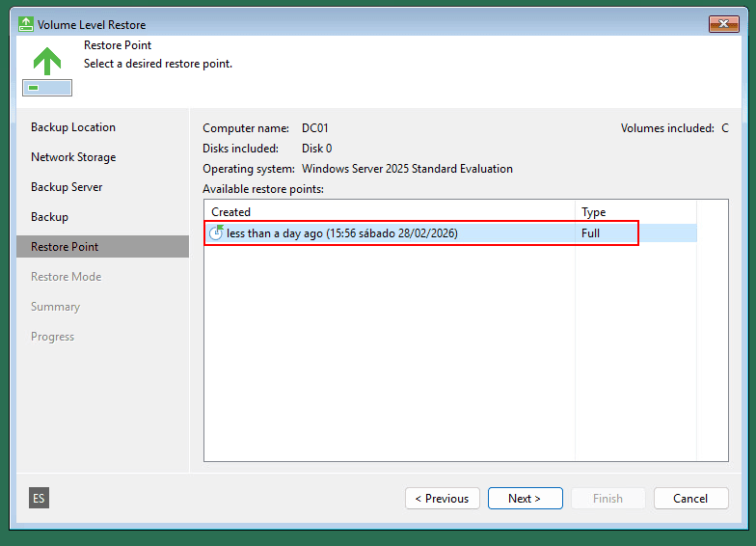Click the Restore Mode step

coord(66,277)
